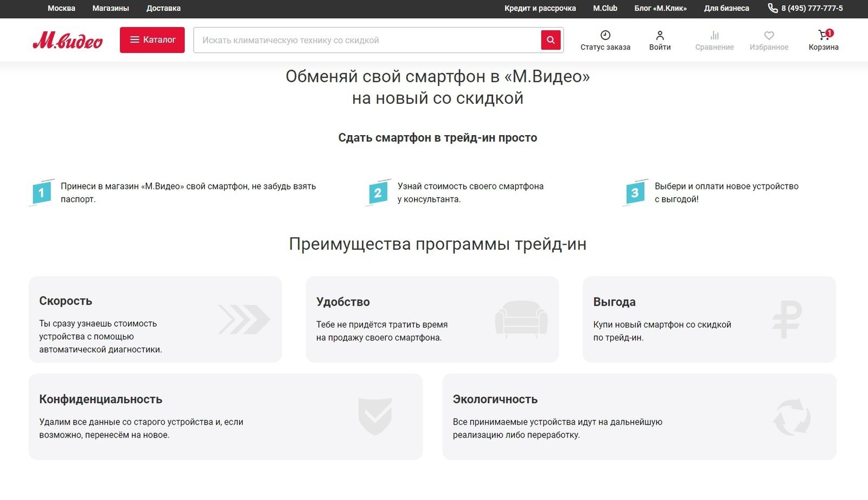This screenshot has width=868, height=500.
Task: Click text Тебе не придётся тратить время
Action: [x=382, y=325]
